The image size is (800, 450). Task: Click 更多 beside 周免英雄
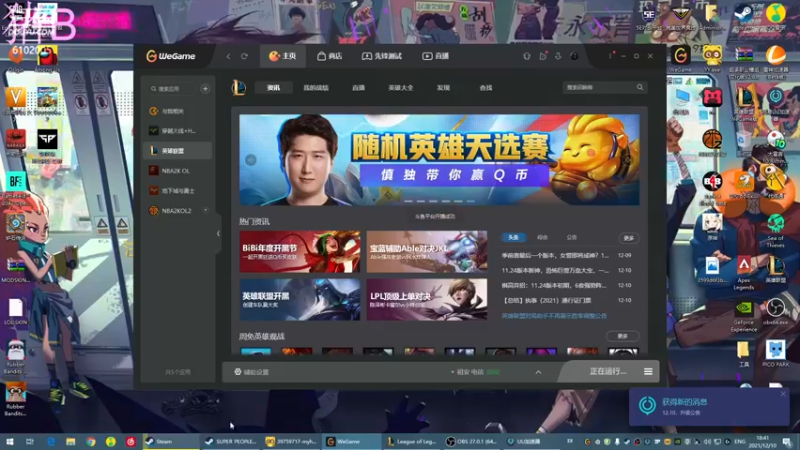pos(622,336)
